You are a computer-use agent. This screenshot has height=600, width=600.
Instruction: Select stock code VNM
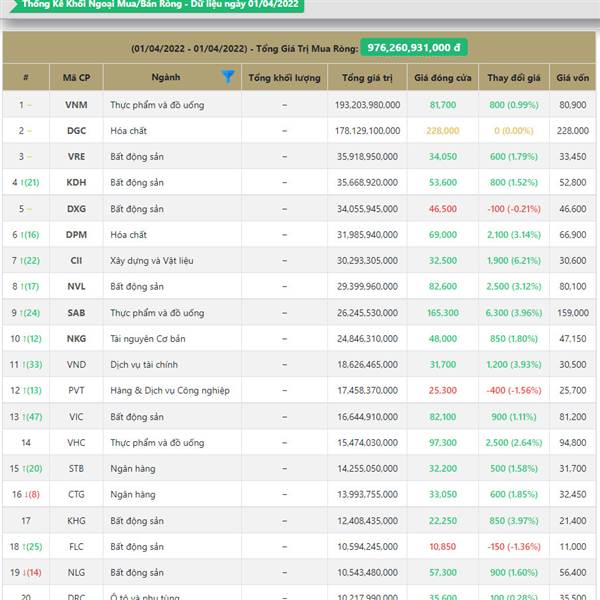pyautogui.click(x=76, y=105)
